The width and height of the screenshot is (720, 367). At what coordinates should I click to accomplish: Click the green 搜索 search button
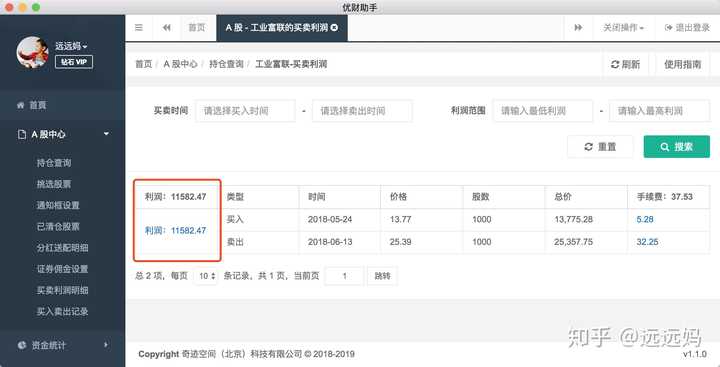tap(676, 147)
